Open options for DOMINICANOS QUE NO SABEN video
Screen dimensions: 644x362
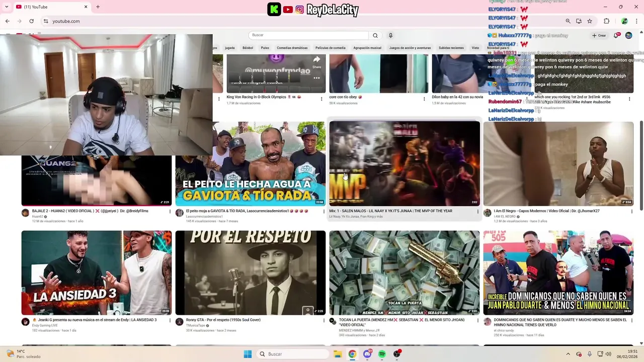[x=631, y=321]
